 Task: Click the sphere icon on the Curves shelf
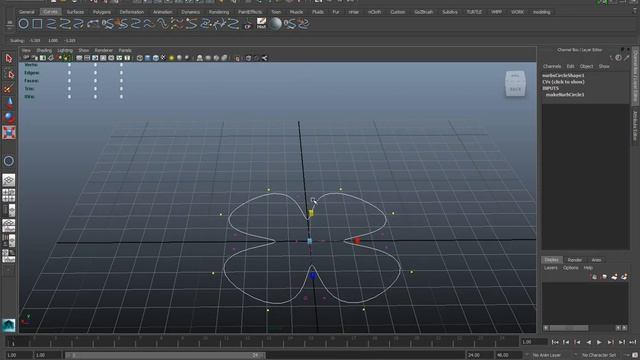(276, 24)
